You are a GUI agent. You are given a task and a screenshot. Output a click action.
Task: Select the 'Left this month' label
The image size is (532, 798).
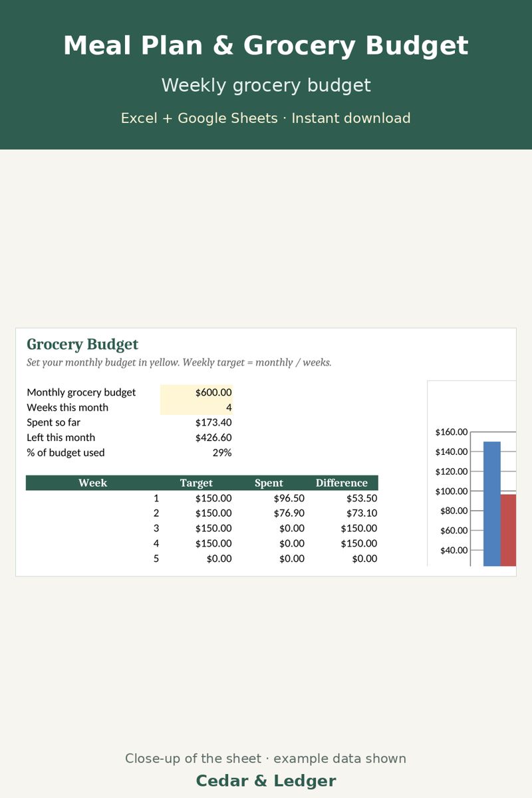(x=61, y=438)
